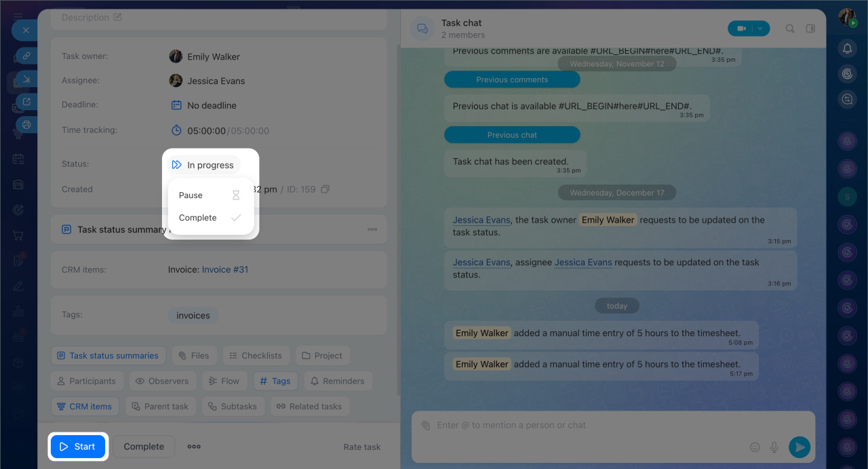Toggle the Tags section chip
The width and height of the screenshot is (868, 469).
275,381
